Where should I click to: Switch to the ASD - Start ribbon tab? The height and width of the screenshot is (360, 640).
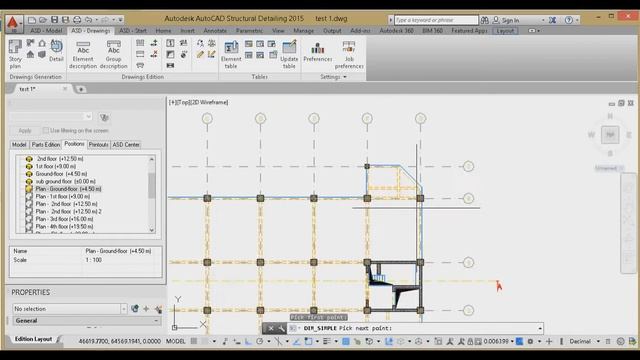coord(133,31)
